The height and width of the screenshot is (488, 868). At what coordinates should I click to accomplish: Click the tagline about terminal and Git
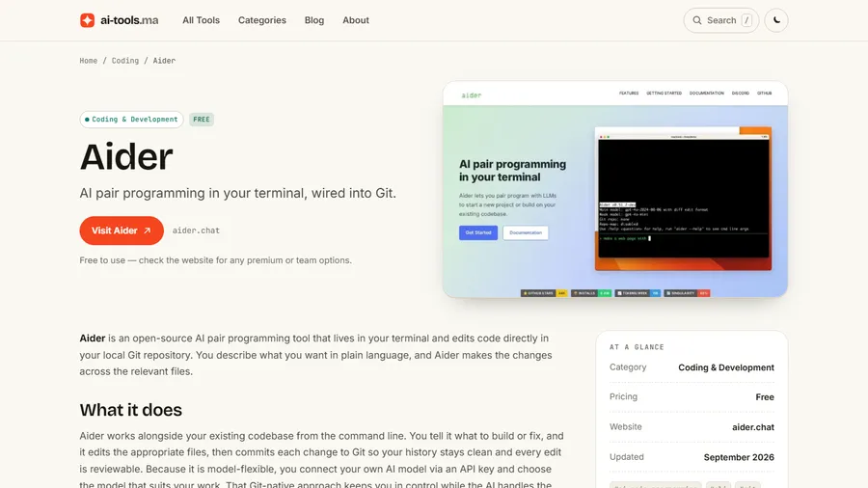coord(237,193)
